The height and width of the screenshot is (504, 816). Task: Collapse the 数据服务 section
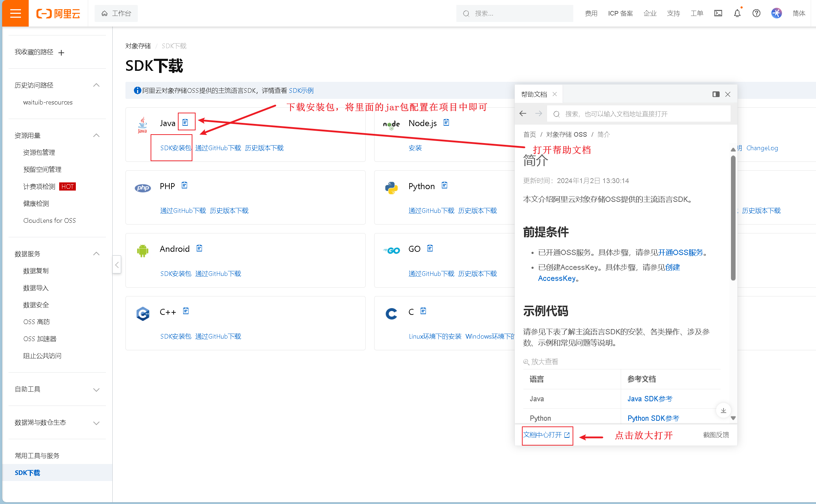[96, 254]
